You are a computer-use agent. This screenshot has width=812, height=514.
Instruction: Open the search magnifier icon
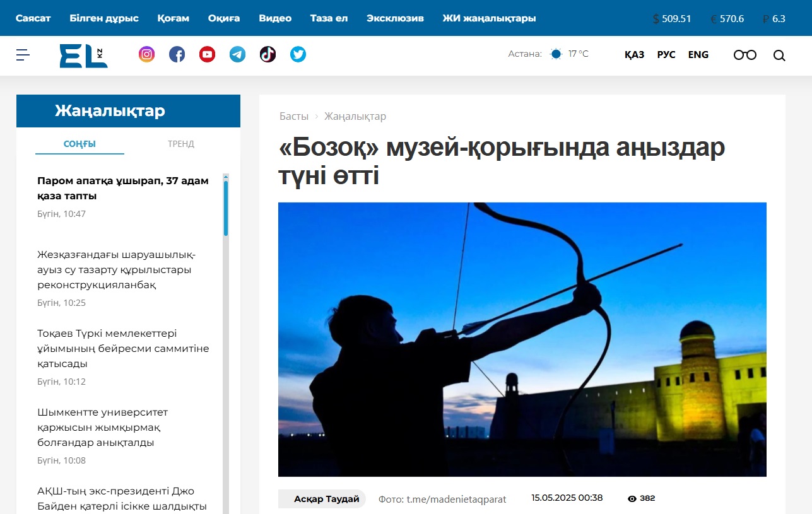(x=779, y=55)
